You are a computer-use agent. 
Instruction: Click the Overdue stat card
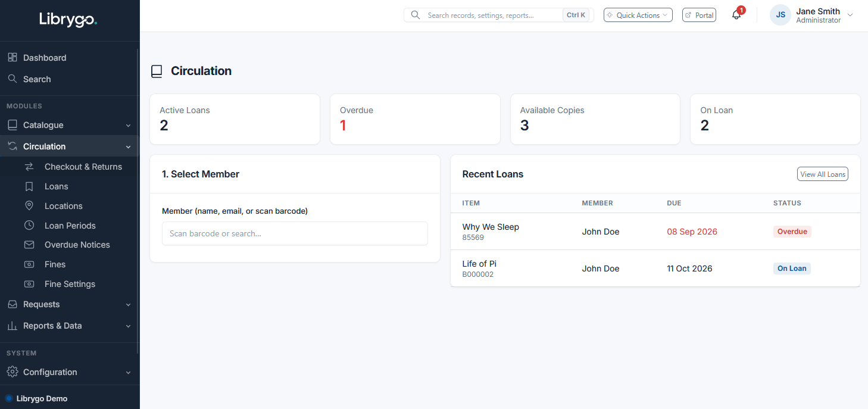point(415,119)
